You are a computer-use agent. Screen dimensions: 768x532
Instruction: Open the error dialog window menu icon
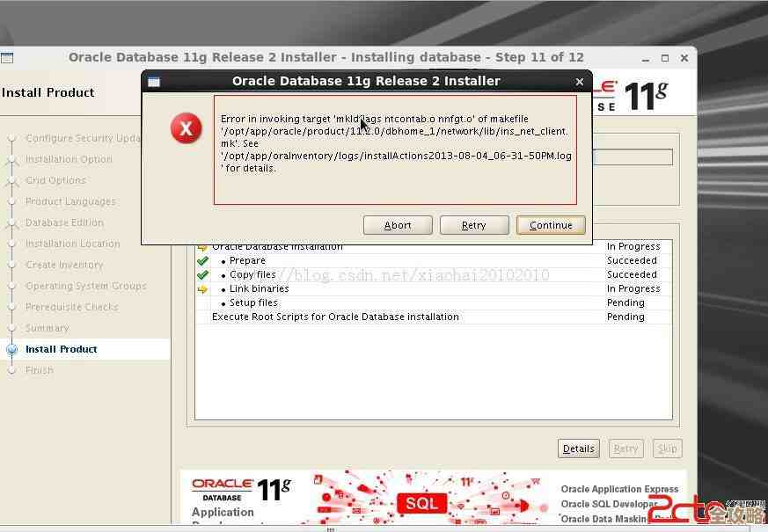coord(154,82)
